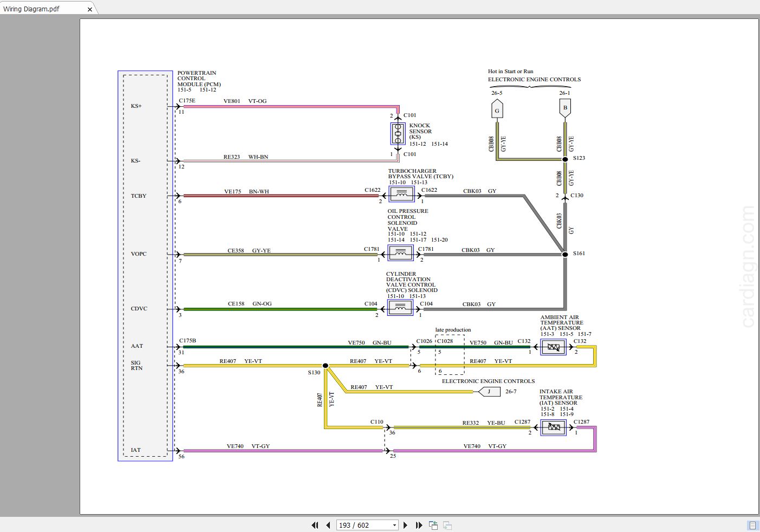Click the Oil Pressure Control Solenoid symbol
This screenshot has width=760, height=532.
click(400, 253)
